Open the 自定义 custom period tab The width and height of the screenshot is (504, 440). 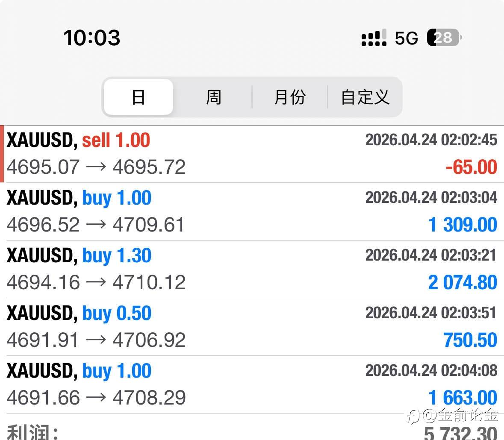(x=365, y=97)
